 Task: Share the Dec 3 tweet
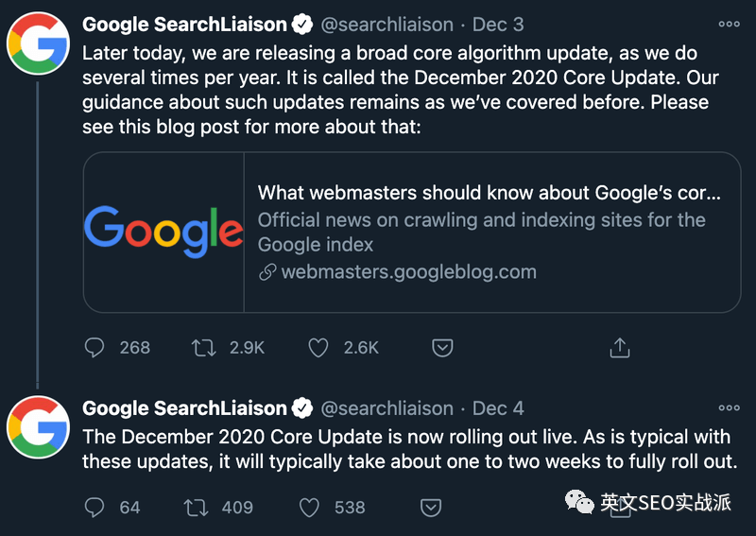[620, 347]
